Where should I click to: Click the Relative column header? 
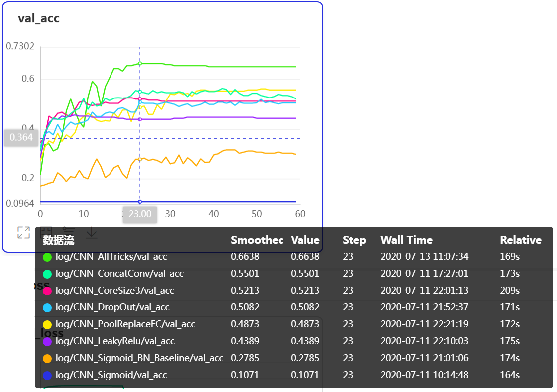(x=521, y=240)
